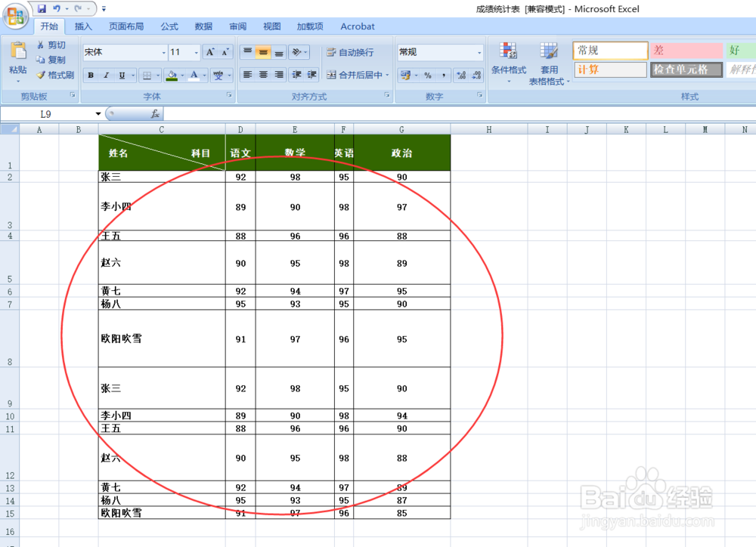Click the select all corner button

point(10,129)
